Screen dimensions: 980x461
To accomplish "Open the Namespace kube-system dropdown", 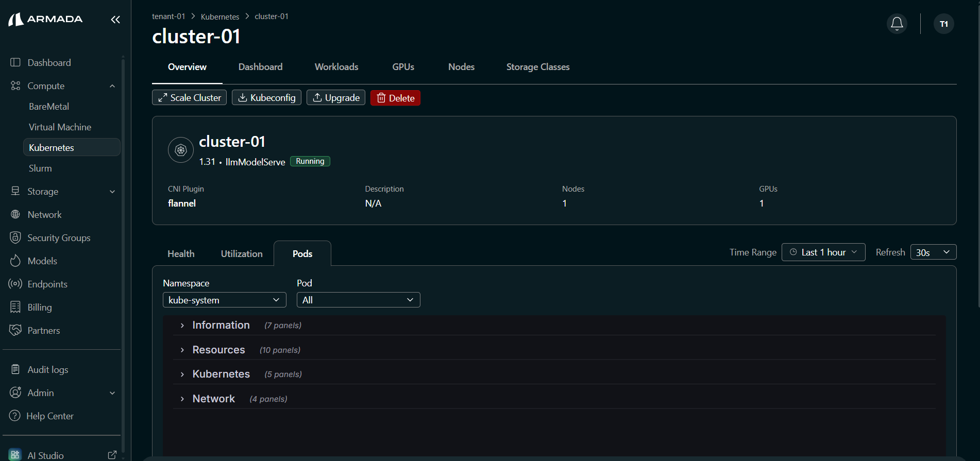I will (225, 300).
